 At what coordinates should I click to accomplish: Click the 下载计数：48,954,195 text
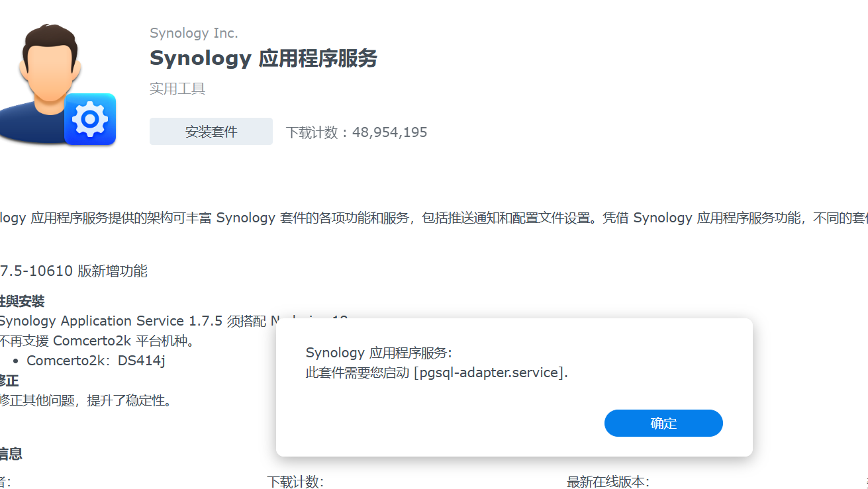click(357, 132)
